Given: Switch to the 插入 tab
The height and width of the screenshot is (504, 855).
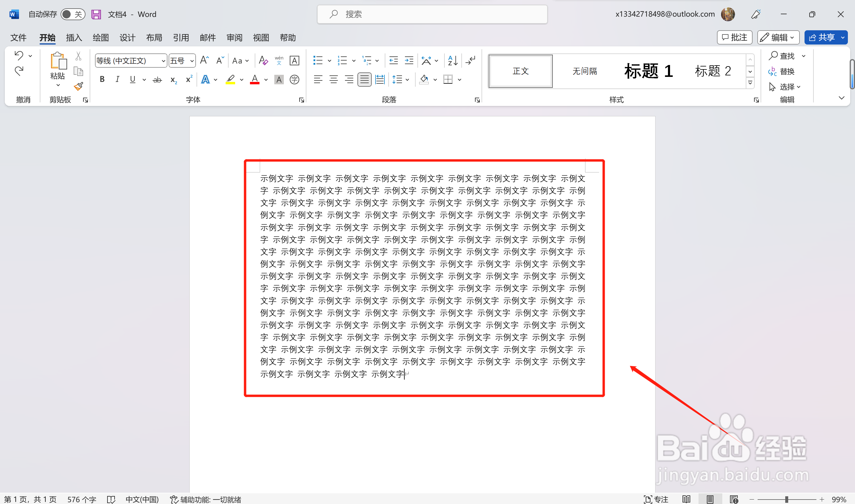Looking at the screenshot, I should pos(74,37).
